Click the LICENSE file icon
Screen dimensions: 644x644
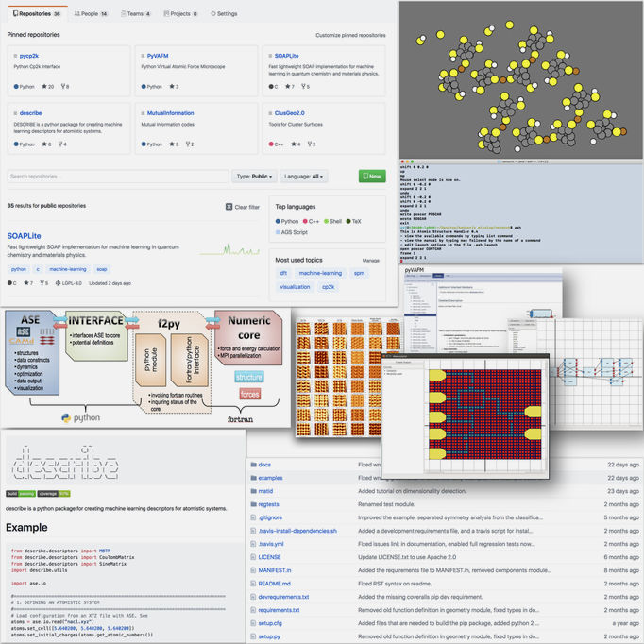tap(252, 557)
